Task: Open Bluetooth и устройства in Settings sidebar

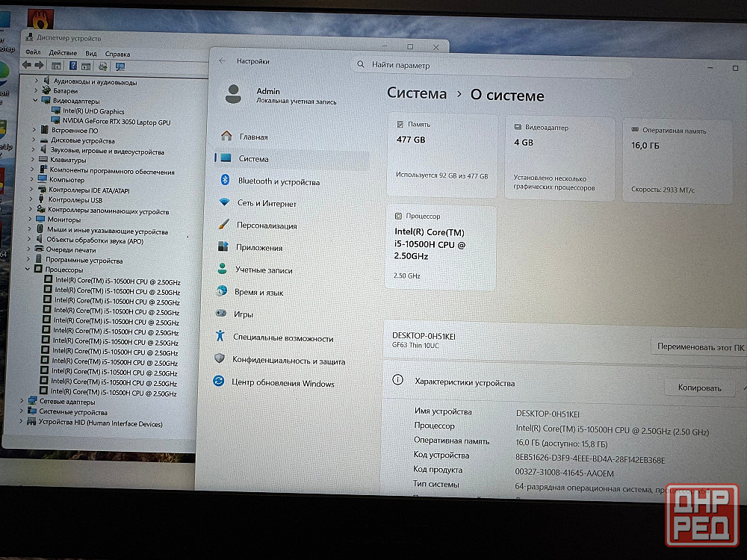Action: (278, 181)
